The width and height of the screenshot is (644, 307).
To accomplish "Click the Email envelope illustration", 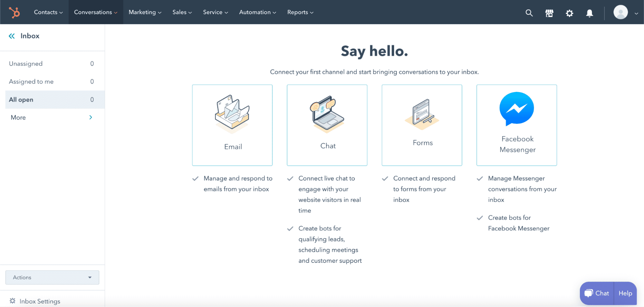I will pyautogui.click(x=232, y=113).
